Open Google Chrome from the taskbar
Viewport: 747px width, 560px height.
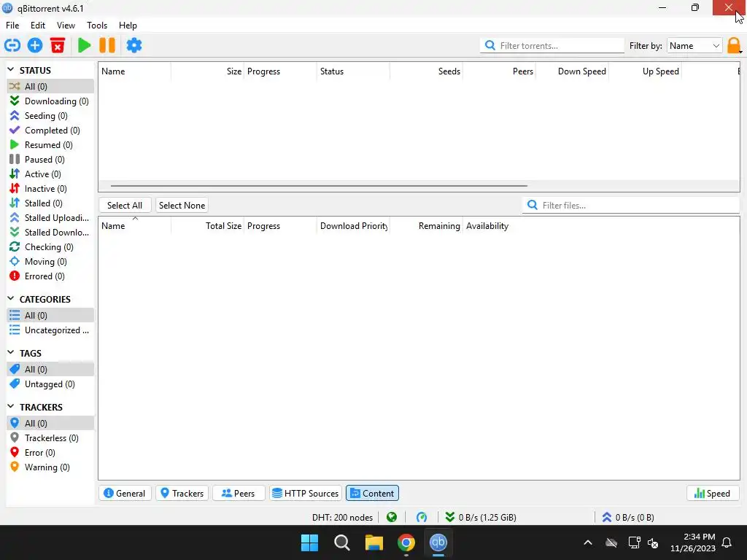click(406, 542)
